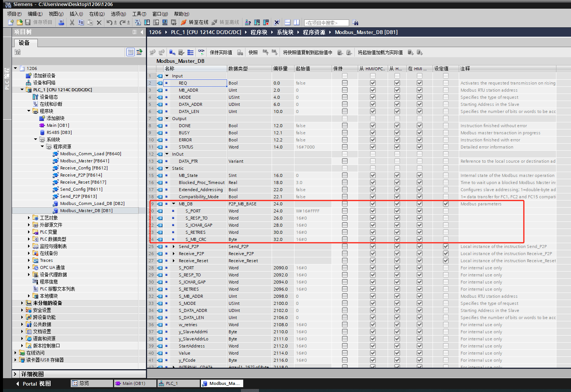Click the 在项目中搜索 search field
Viewport: 571px width, 392px height.
pyautogui.click(x=326, y=23)
